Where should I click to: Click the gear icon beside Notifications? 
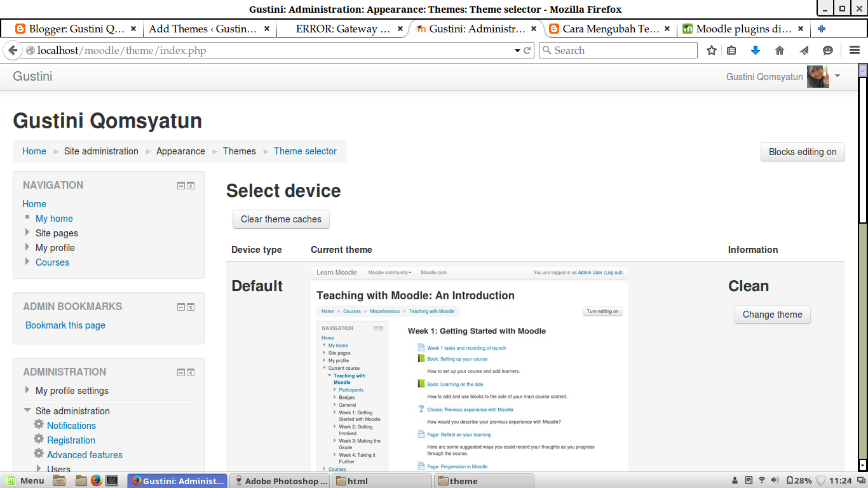(x=39, y=424)
